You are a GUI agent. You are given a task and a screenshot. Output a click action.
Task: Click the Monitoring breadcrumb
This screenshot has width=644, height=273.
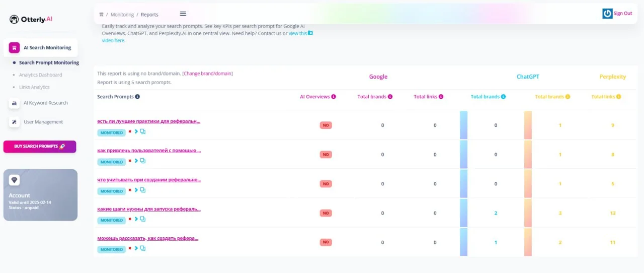click(122, 15)
